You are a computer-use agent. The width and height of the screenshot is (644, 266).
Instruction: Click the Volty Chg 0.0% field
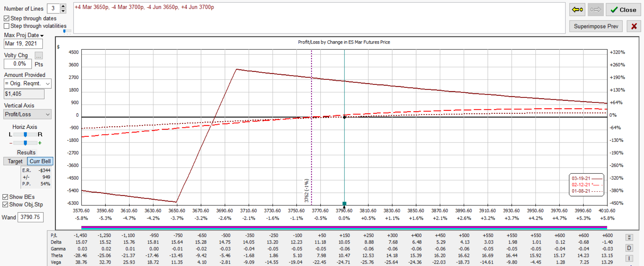click(18, 64)
